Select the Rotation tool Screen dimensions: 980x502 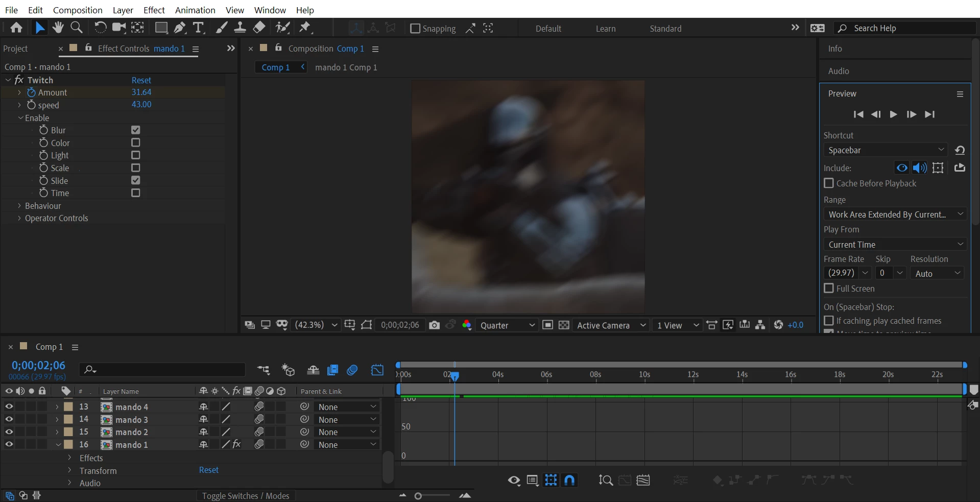pyautogui.click(x=100, y=28)
